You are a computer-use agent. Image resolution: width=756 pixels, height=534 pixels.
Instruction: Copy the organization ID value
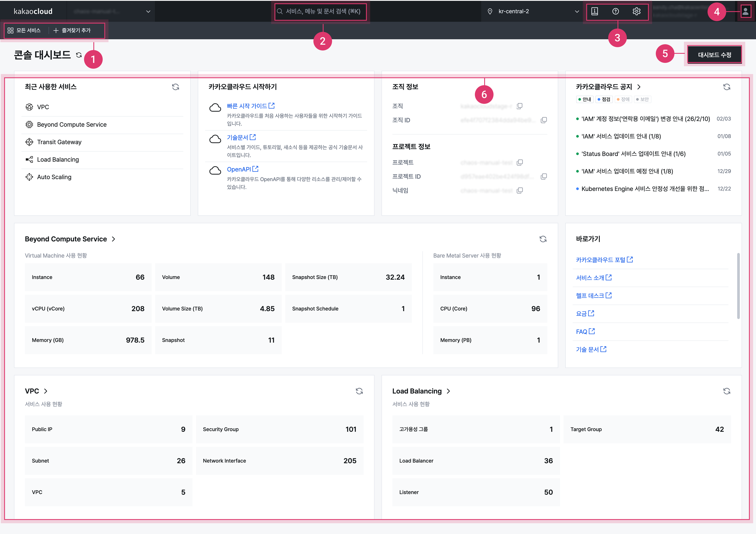click(x=544, y=120)
